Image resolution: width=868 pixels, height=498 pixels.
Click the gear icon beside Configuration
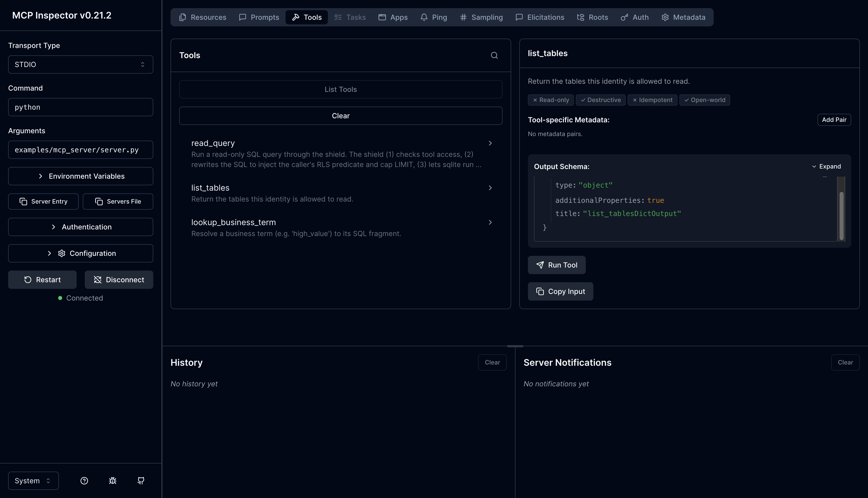pos(62,253)
